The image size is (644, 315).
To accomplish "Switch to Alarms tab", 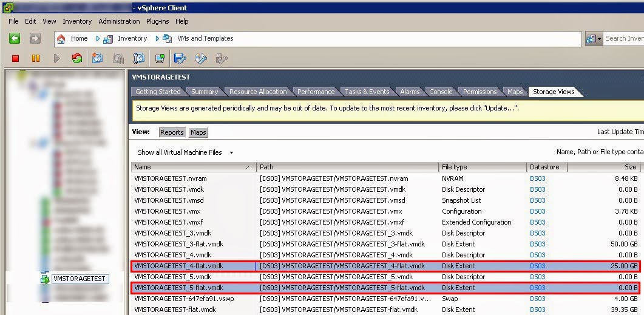I will pyautogui.click(x=410, y=92).
